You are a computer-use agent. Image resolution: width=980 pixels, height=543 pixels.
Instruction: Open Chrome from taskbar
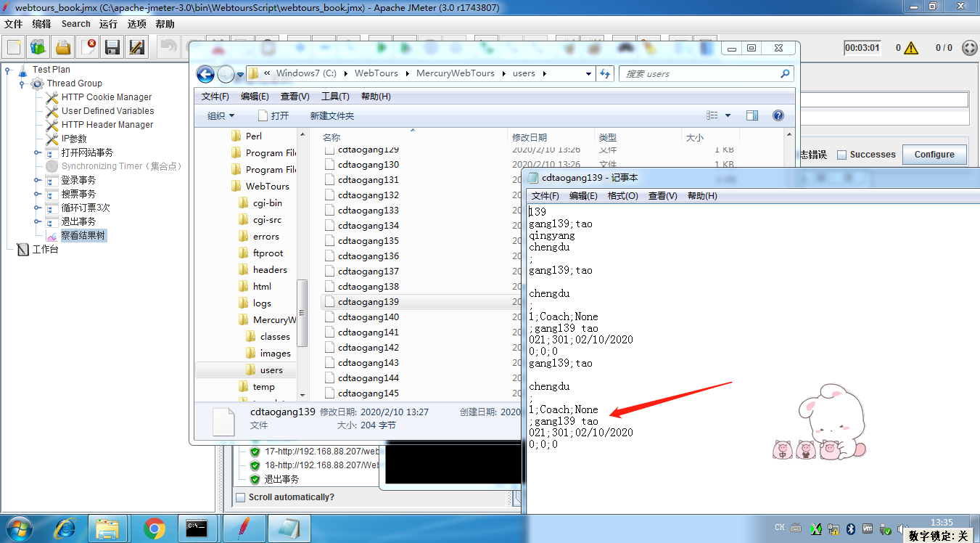(154, 528)
